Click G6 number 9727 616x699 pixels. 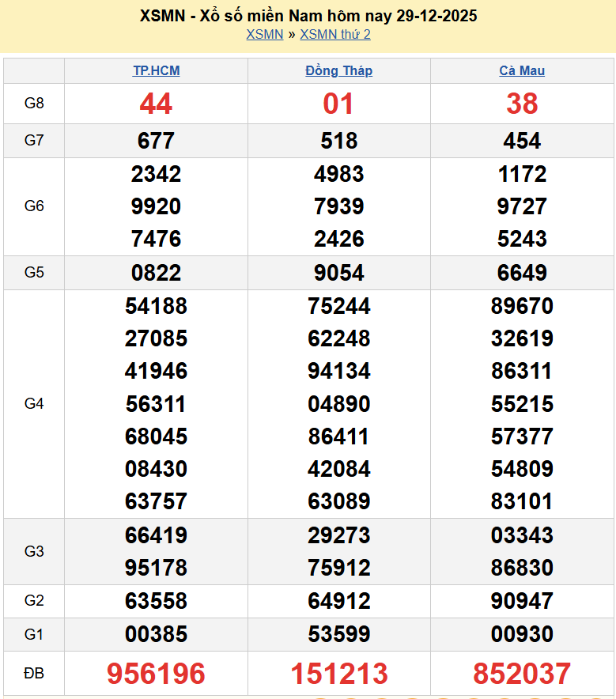point(522,206)
